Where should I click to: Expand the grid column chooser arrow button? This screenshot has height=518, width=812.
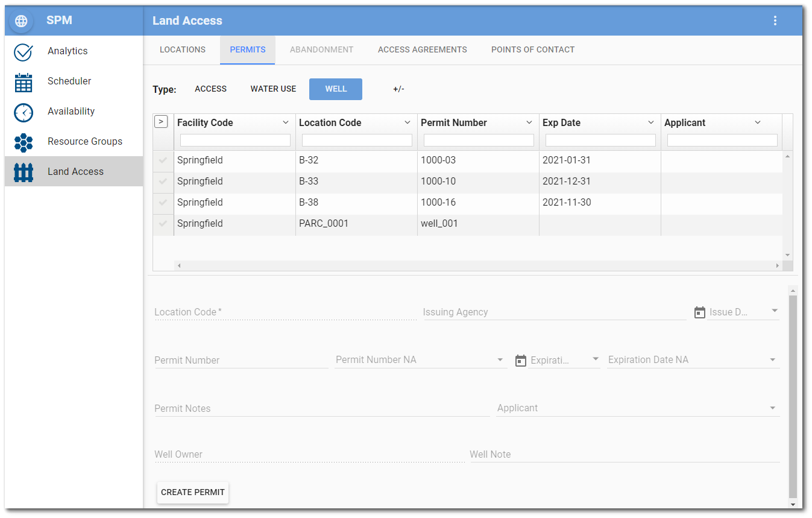tap(161, 122)
